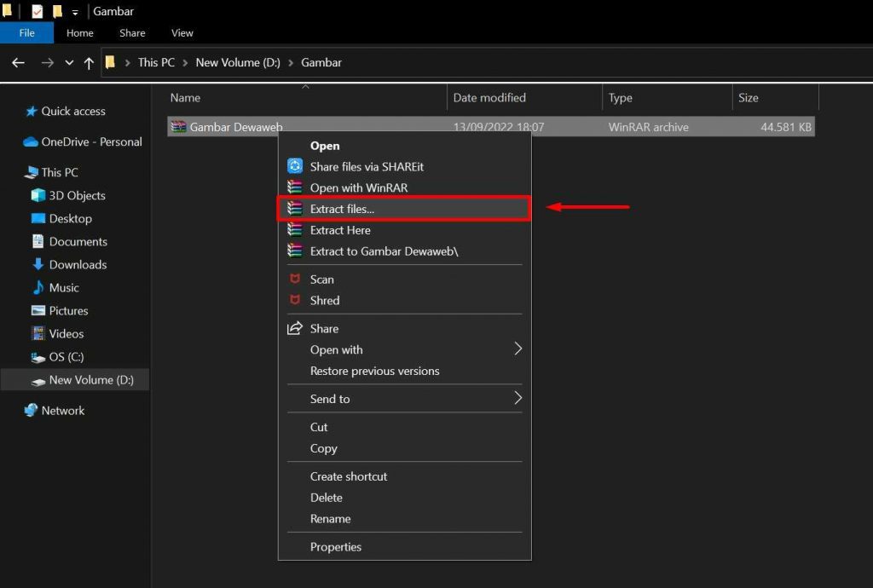
Task: Switch to the View ribbon tab
Action: click(182, 33)
